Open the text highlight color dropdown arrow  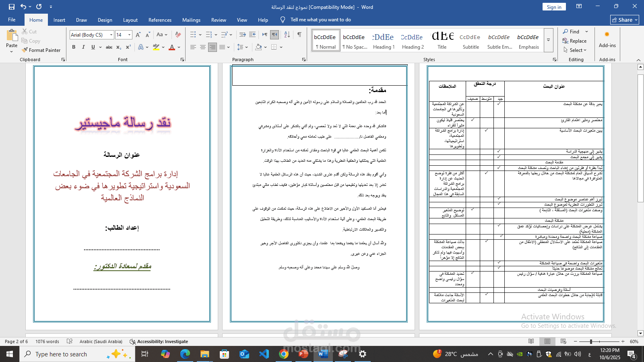[x=163, y=47]
